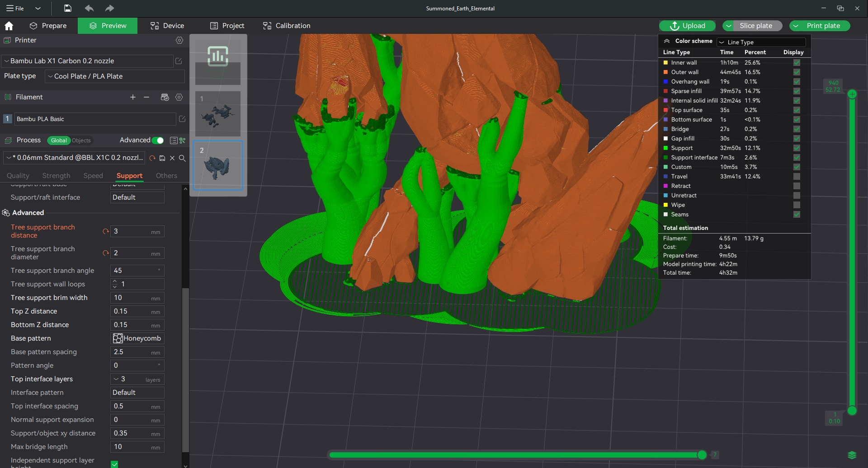Image resolution: width=868 pixels, height=468 pixels.
Task: Hide Support line display
Action: (797, 148)
